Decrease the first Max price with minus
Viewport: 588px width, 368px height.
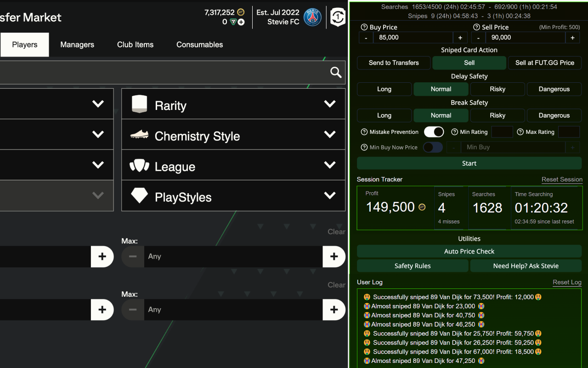point(133,257)
